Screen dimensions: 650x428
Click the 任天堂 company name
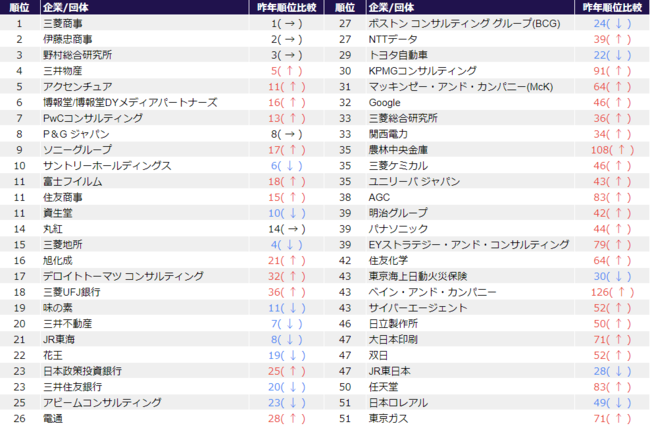pyautogui.click(x=383, y=386)
